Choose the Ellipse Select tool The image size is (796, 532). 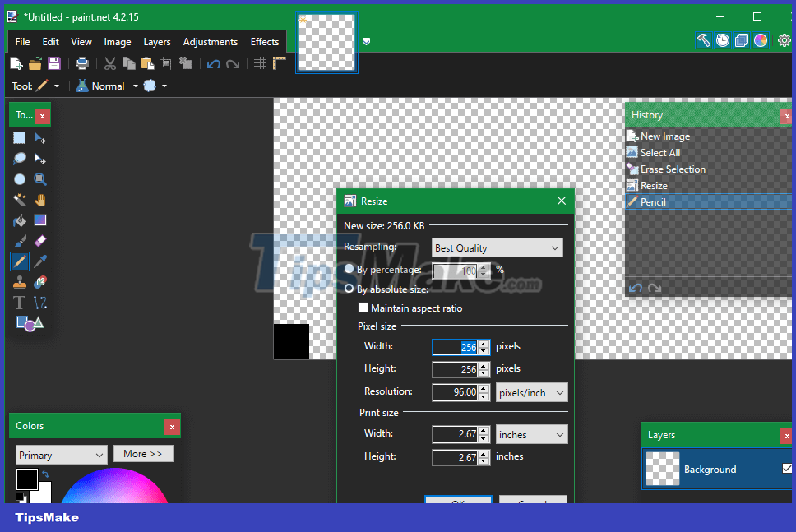pos(18,178)
